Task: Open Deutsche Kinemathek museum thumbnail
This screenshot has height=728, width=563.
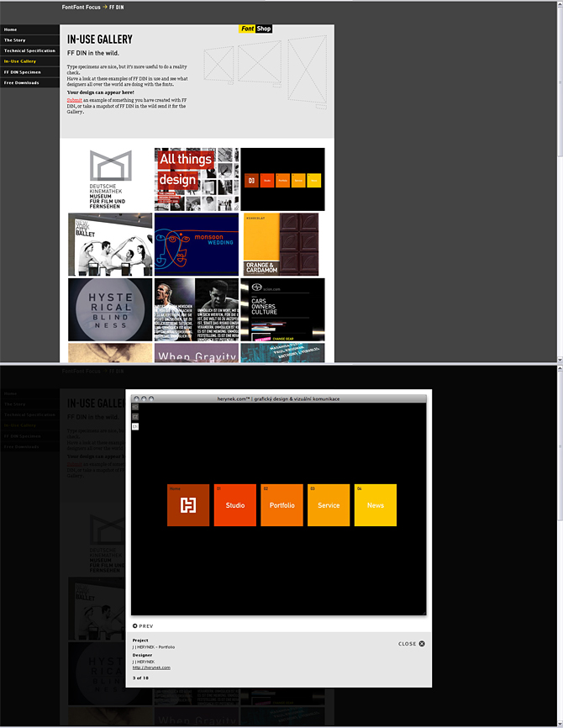Action: coord(111,179)
